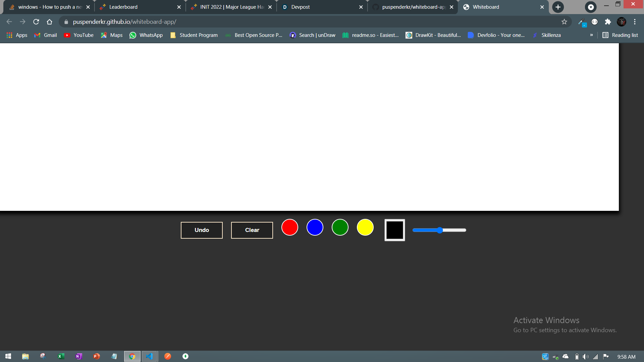Open the black custom color picker

click(x=394, y=230)
